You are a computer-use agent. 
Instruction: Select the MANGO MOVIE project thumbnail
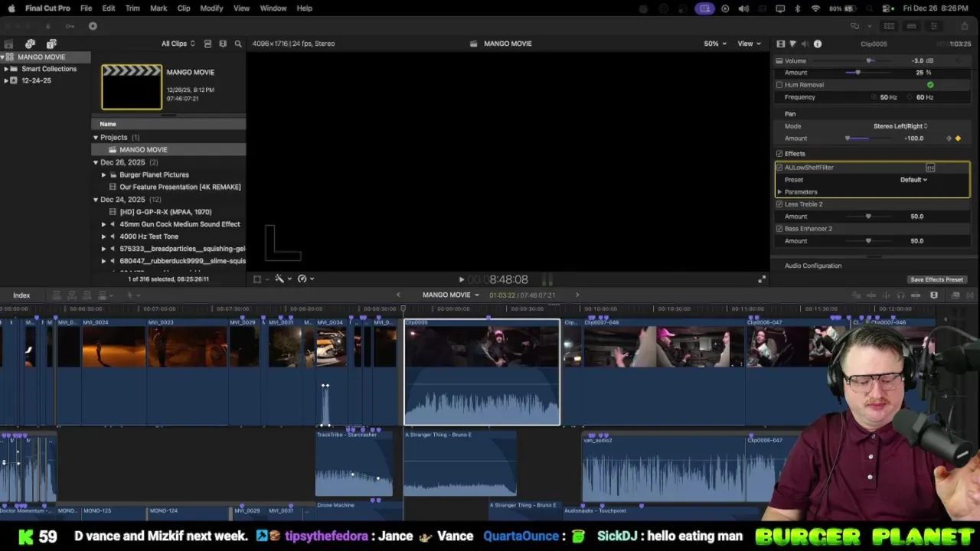tap(132, 86)
